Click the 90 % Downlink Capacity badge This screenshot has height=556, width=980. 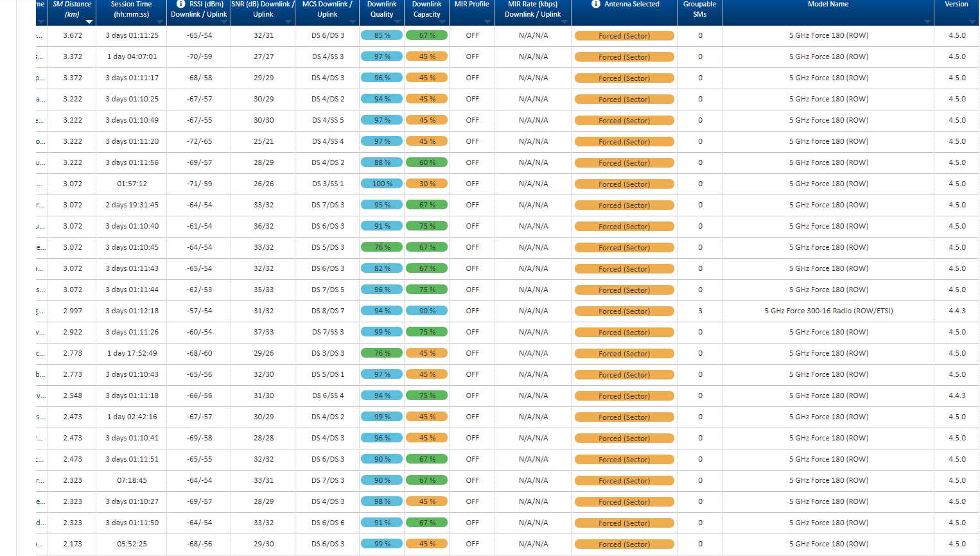pos(427,311)
